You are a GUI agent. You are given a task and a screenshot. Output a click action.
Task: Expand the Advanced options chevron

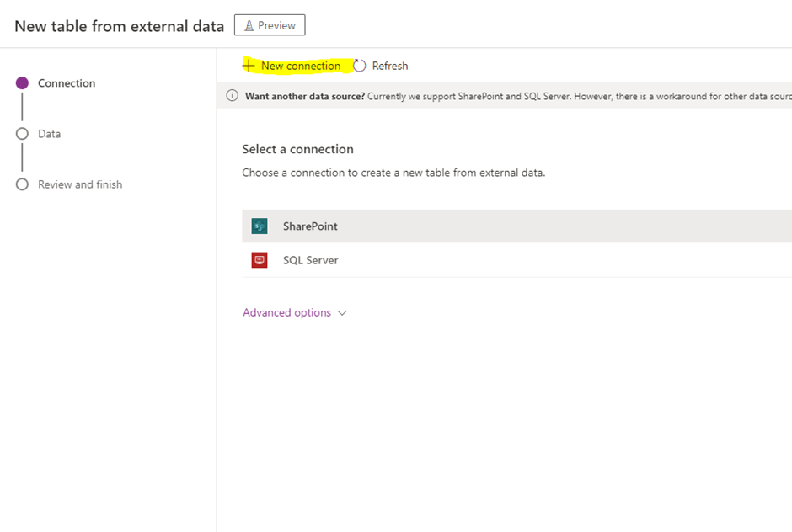click(342, 312)
